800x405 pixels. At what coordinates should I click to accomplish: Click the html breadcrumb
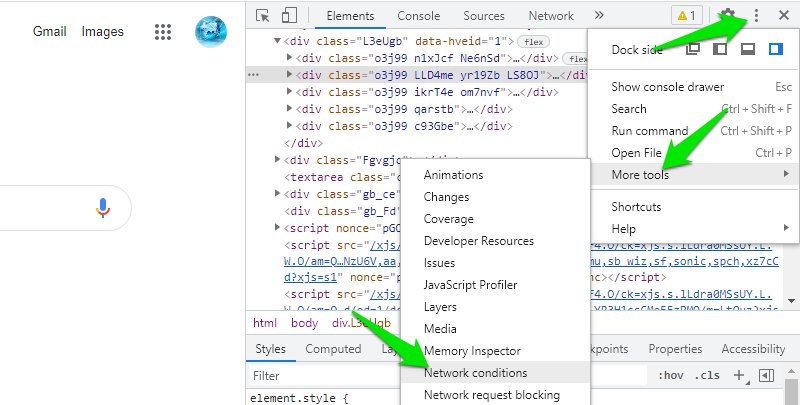(265, 323)
